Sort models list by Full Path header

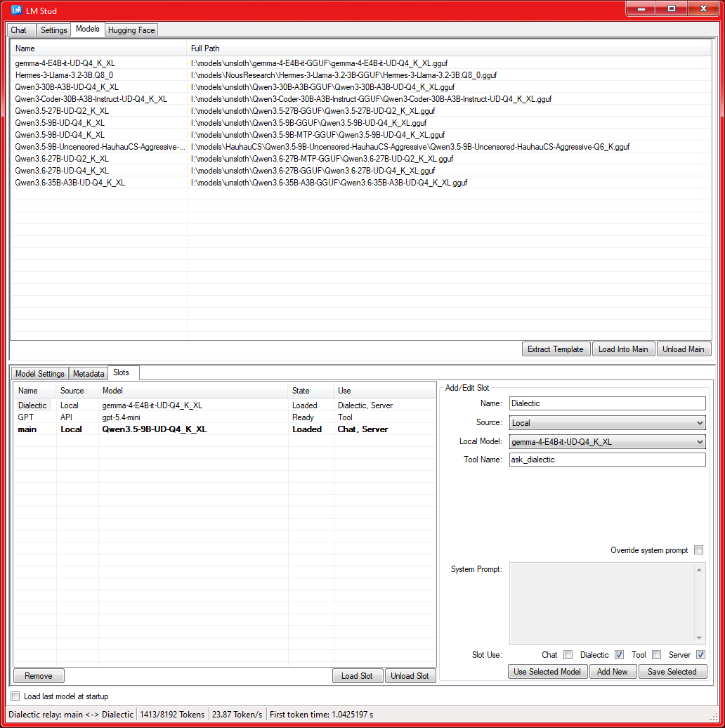click(449, 48)
